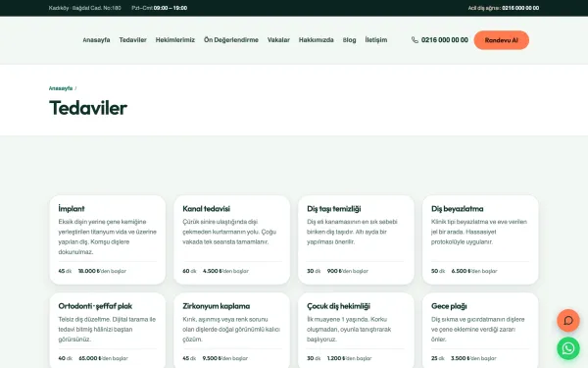Open the Ortodonti · şeffaf plak card
This screenshot has width=588, height=368.
108,331
